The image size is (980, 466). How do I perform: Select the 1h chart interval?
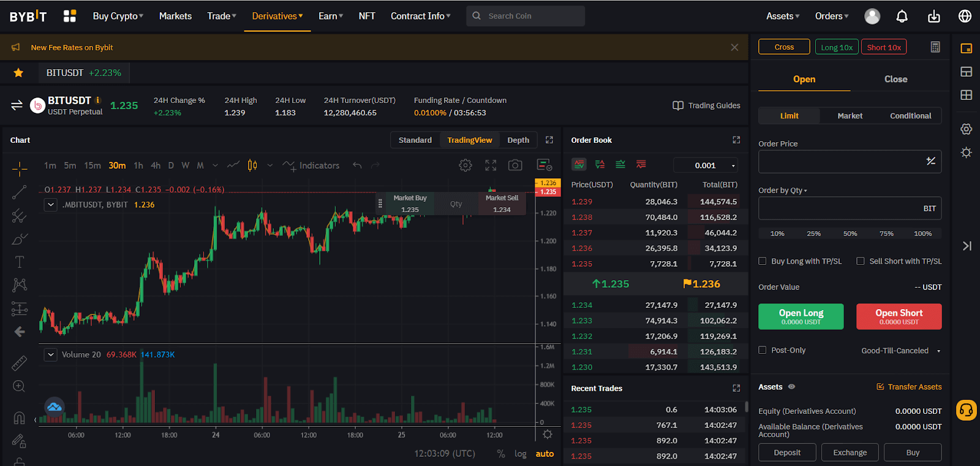(138, 166)
